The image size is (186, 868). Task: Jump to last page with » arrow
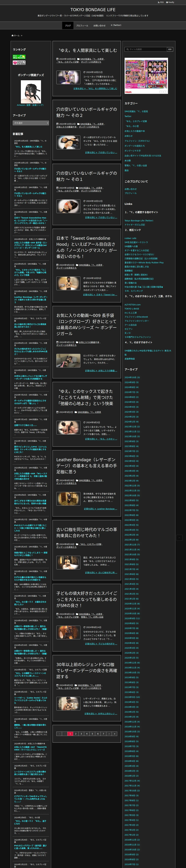coord(114,734)
